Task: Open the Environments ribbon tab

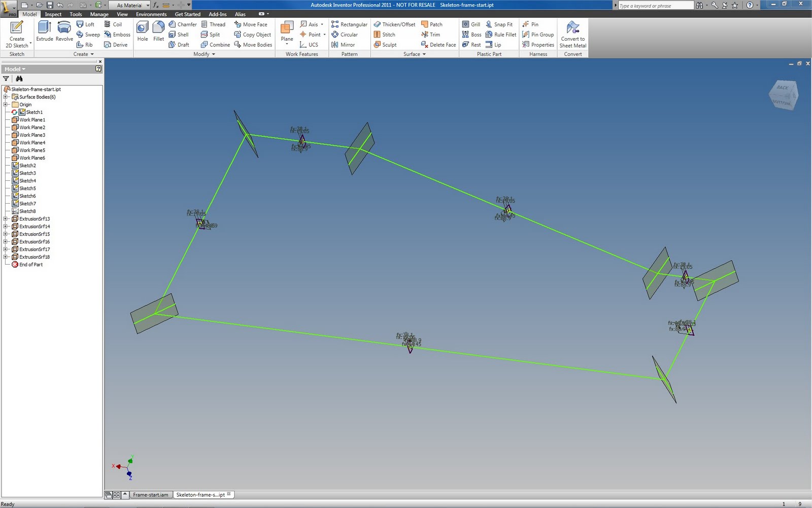Action: (151, 14)
